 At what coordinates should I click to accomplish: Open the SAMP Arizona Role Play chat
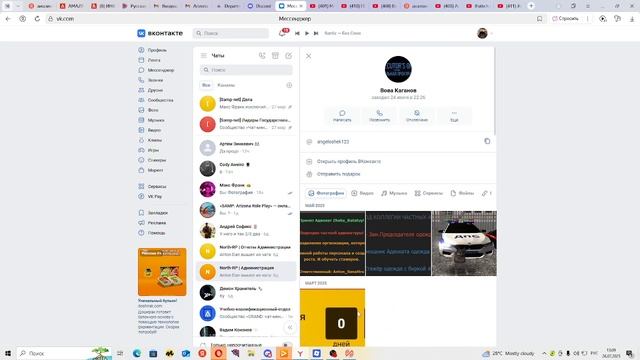pyautogui.click(x=246, y=210)
